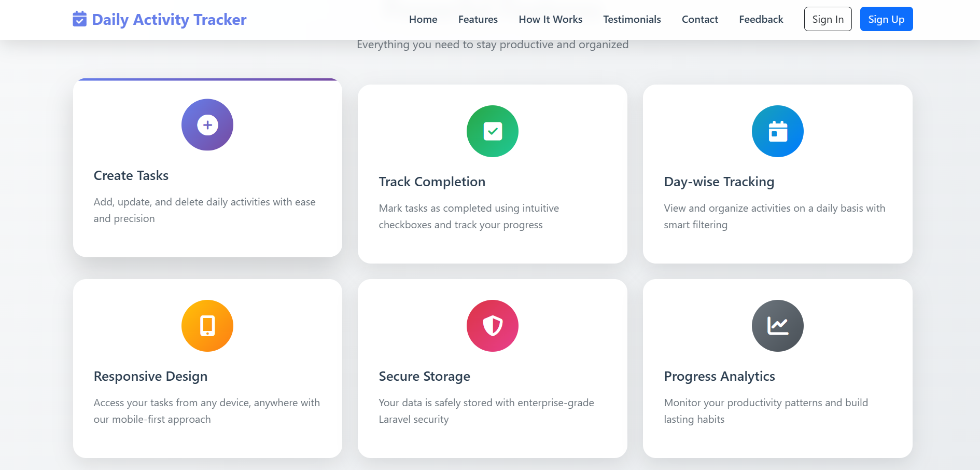Image resolution: width=980 pixels, height=470 pixels.
Task: Click the Responsive Design heading
Action: pyautogui.click(x=150, y=376)
